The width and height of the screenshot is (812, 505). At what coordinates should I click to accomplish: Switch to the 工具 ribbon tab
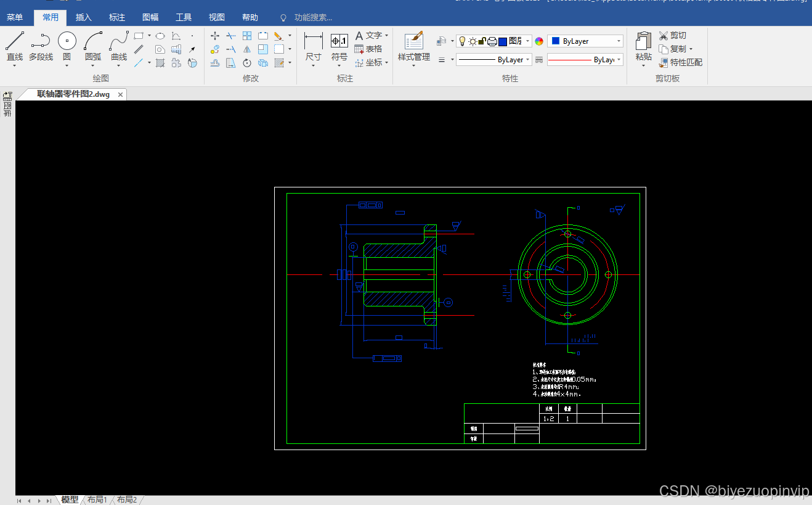coord(184,17)
